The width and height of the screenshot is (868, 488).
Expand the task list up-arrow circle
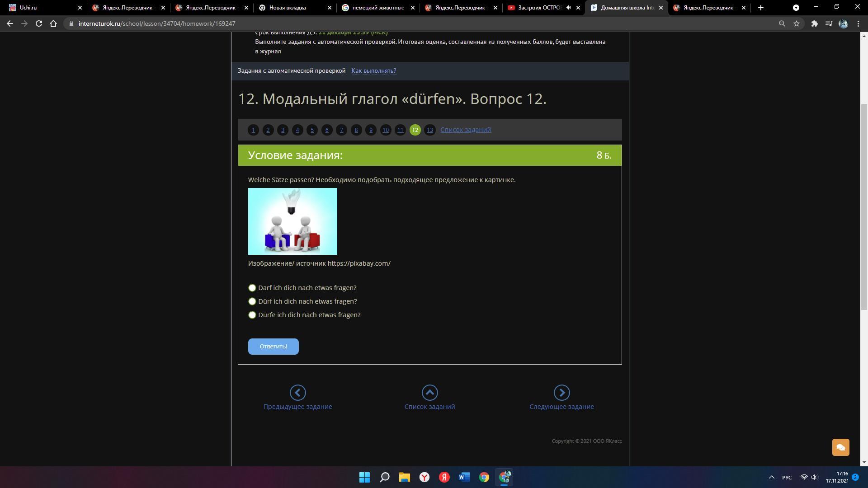pos(429,392)
